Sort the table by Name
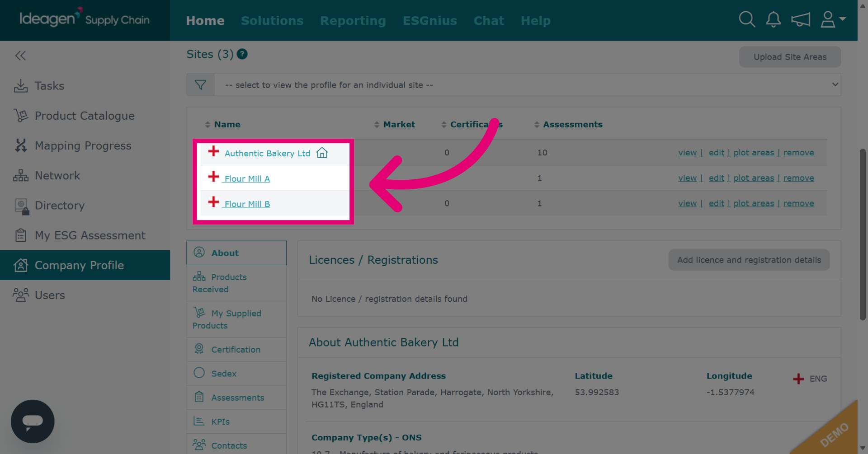The width and height of the screenshot is (868, 454). pos(222,124)
